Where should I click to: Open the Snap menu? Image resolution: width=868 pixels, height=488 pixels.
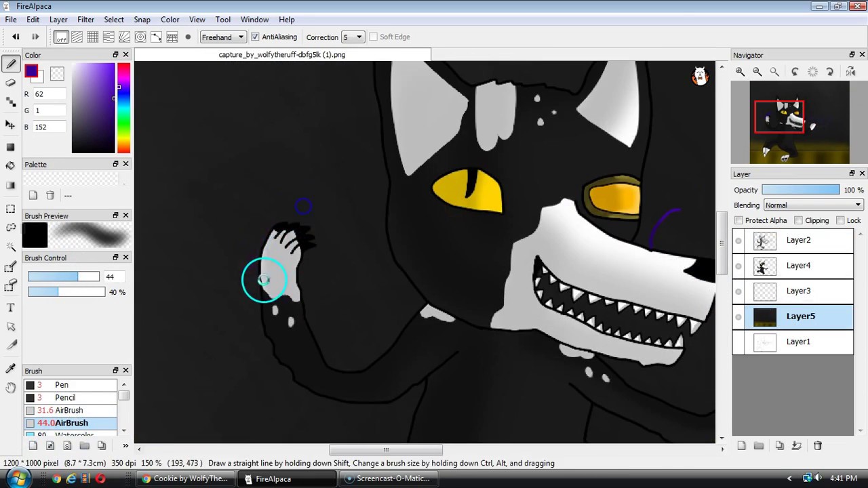coord(142,20)
